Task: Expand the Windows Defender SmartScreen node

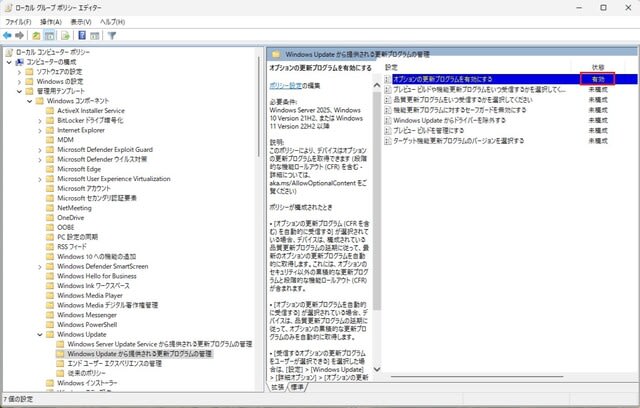Action: pos(40,266)
